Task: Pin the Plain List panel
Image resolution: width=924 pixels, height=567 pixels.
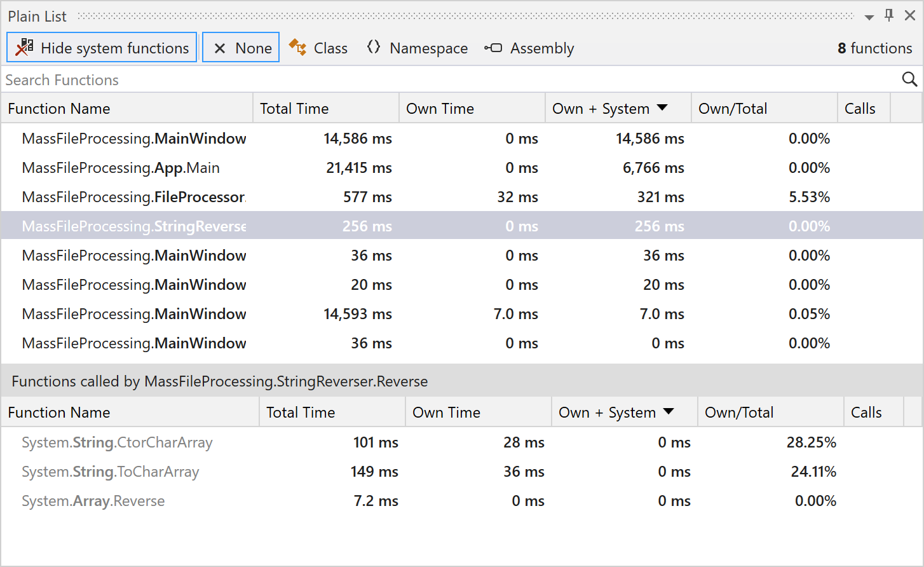Action: pyautogui.click(x=889, y=15)
